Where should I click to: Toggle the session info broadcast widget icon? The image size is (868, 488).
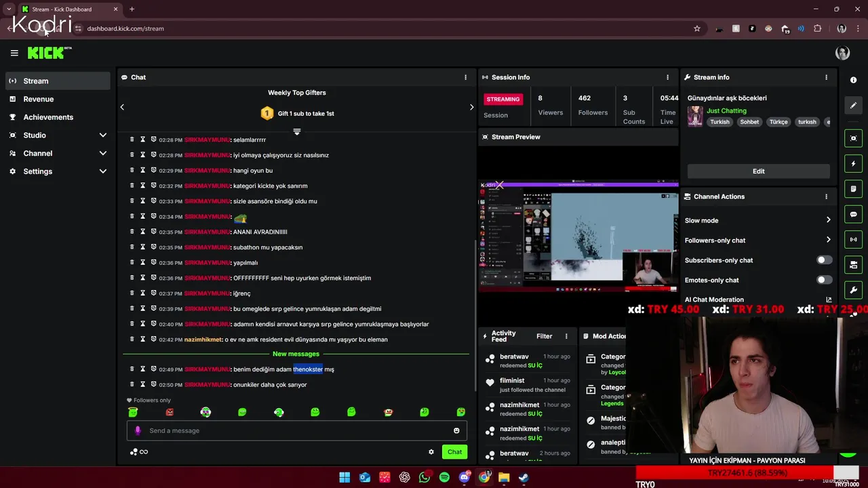(x=853, y=239)
